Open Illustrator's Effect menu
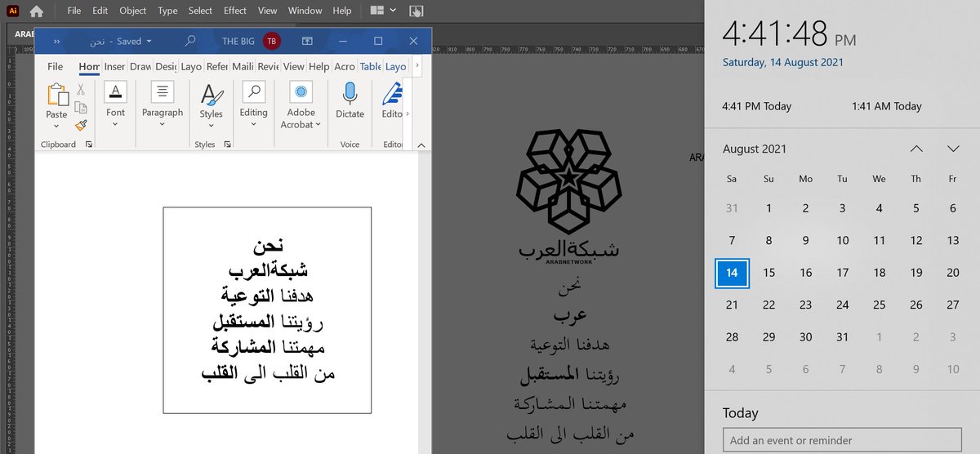 coord(235,11)
